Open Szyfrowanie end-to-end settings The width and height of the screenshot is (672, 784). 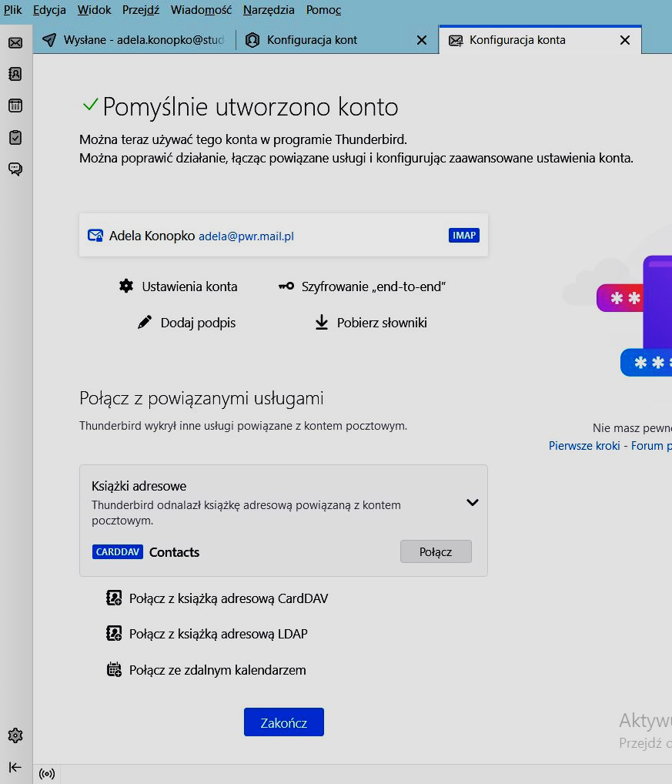pyautogui.click(x=363, y=286)
